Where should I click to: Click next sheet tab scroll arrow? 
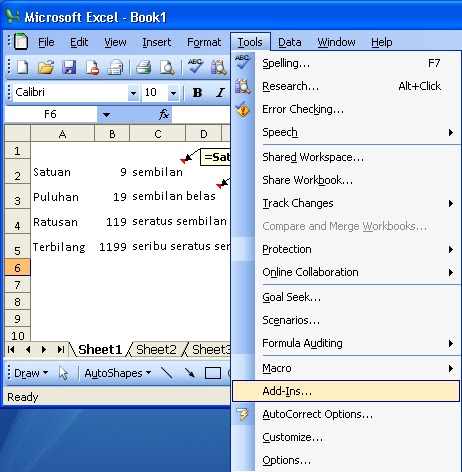pos(44,349)
